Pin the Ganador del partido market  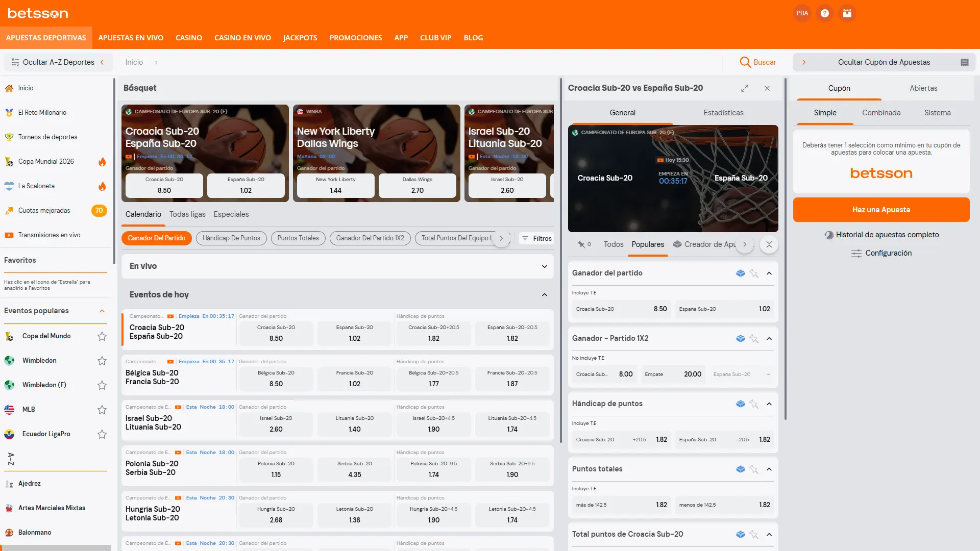tap(754, 273)
